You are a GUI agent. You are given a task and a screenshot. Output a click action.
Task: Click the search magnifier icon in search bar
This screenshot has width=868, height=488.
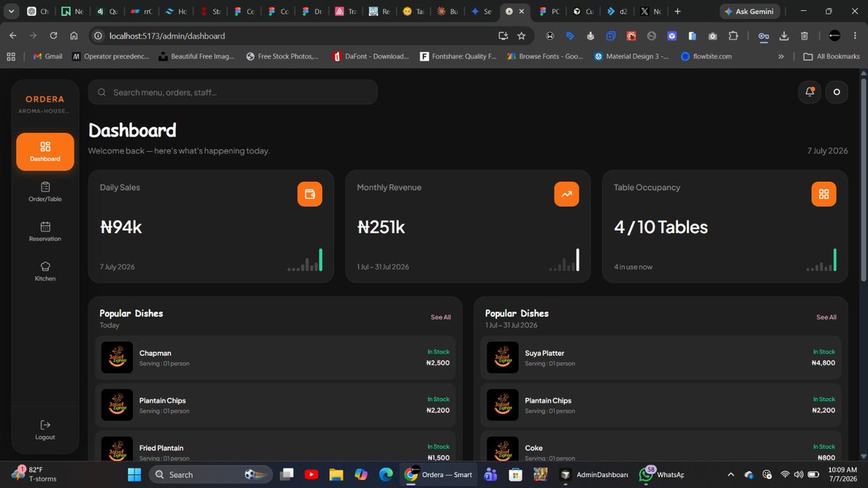click(x=102, y=92)
